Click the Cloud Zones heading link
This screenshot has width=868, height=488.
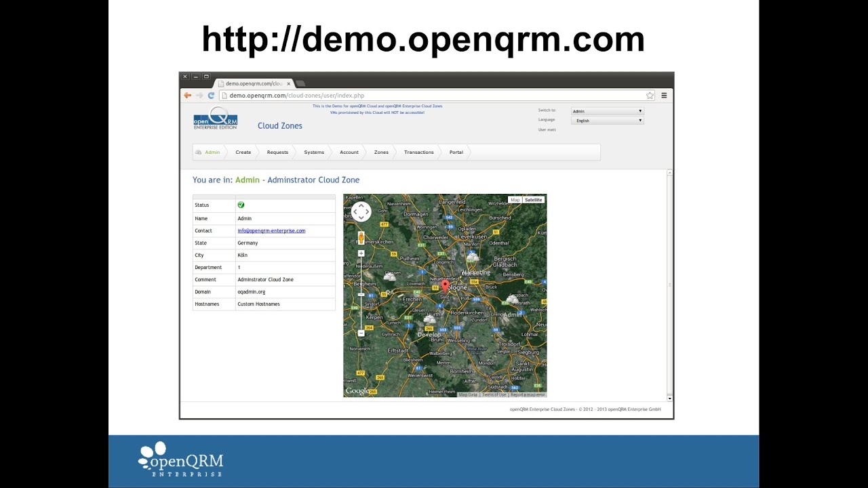pos(280,126)
